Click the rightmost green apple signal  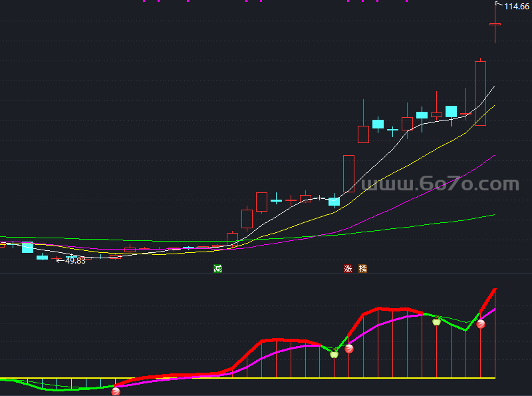point(436,321)
